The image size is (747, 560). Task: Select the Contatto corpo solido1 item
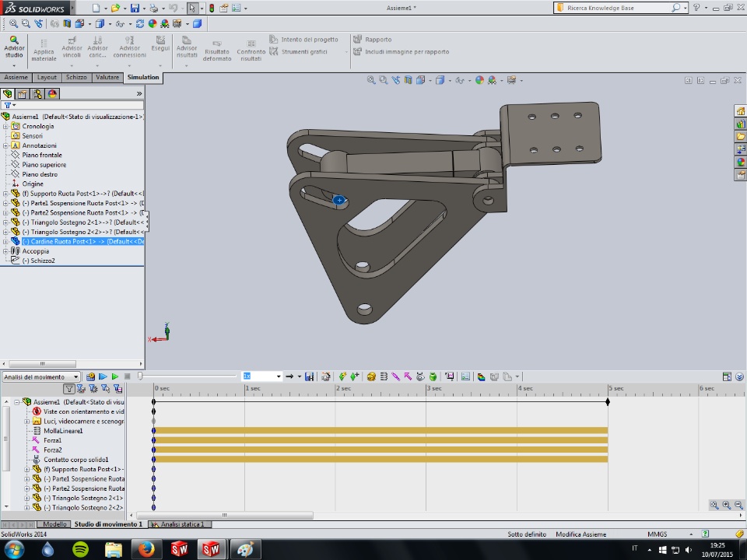[x=75, y=460]
